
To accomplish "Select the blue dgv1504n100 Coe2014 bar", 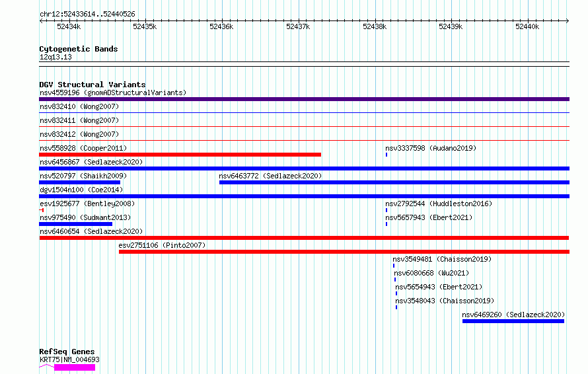I will pyautogui.click(x=304, y=196).
